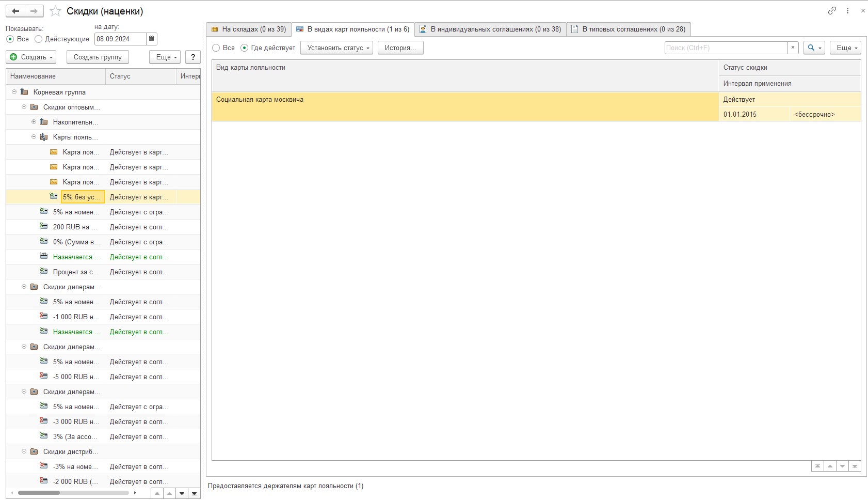This screenshot has height=500, width=868.
Task: Open the 'В типовых соглашениях' tab
Action: click(629, 29)
